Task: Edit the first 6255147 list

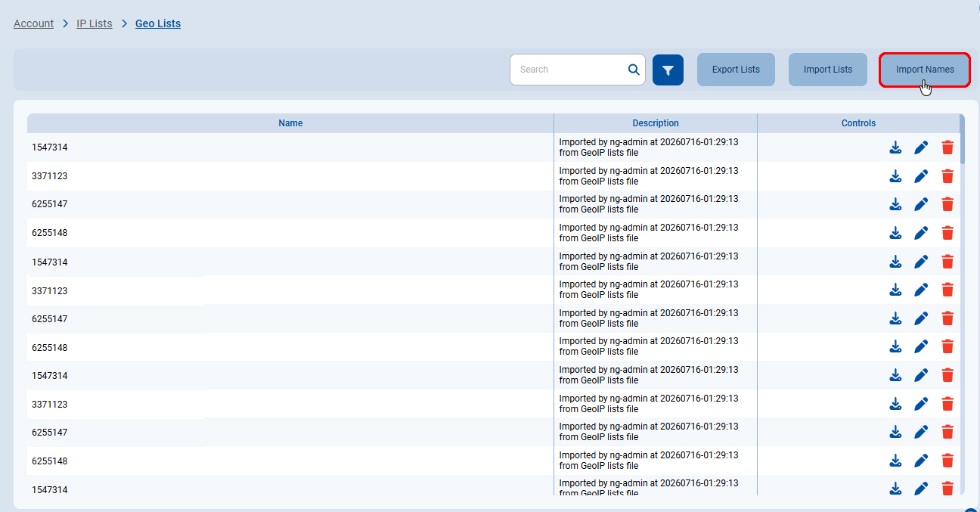Action: pyautogui.click(x=921, y=204)
